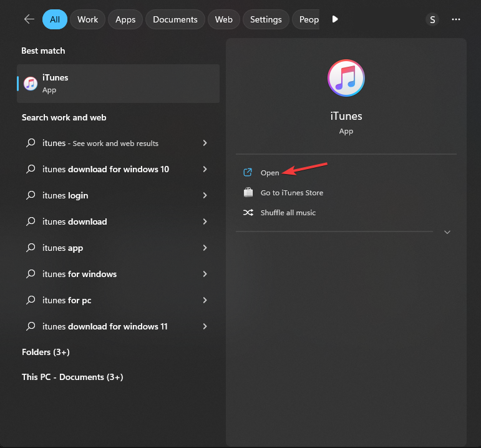
Task: Select the 'itunes login' suggestion
Action: click(118, 195)
